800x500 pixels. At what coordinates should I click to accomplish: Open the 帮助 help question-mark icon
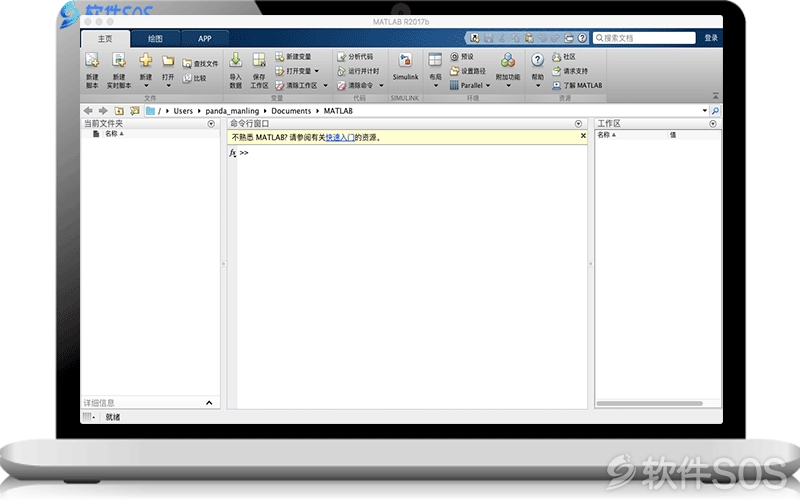pos(537,60)
